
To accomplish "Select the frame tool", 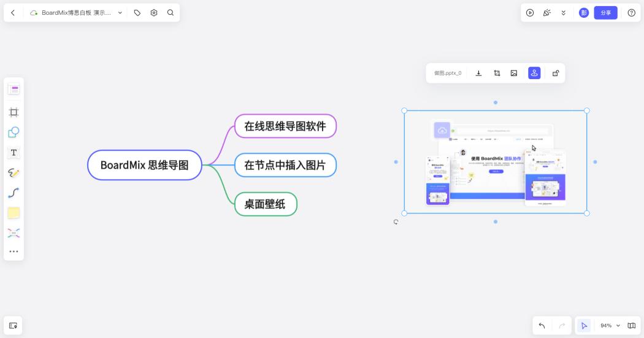I will [x=13, y=112].
